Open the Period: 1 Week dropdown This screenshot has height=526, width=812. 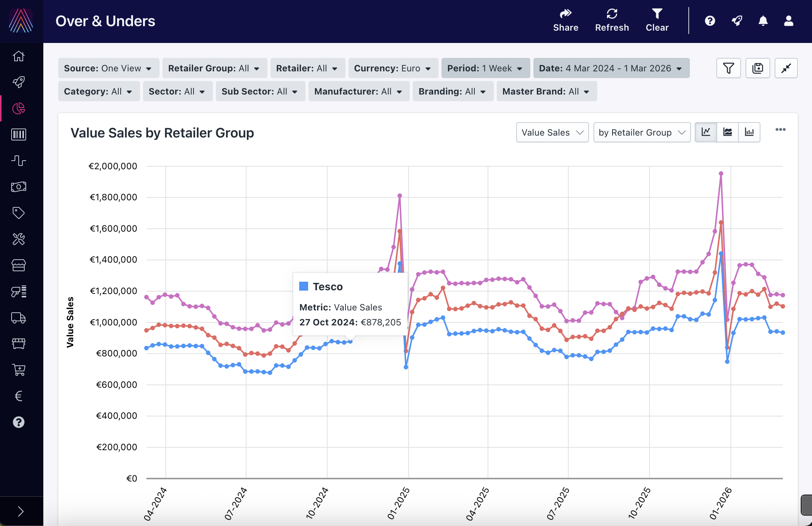click(x=485, y=68)
